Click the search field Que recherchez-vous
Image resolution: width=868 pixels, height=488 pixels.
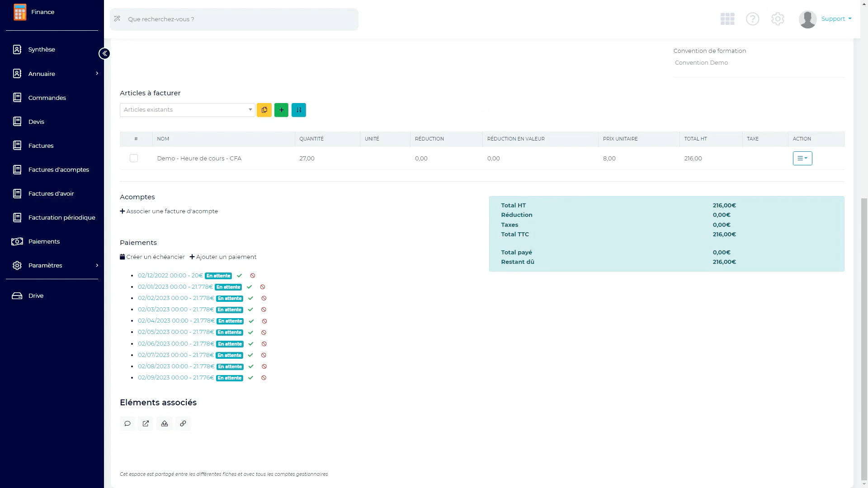[x=234, y=19]
